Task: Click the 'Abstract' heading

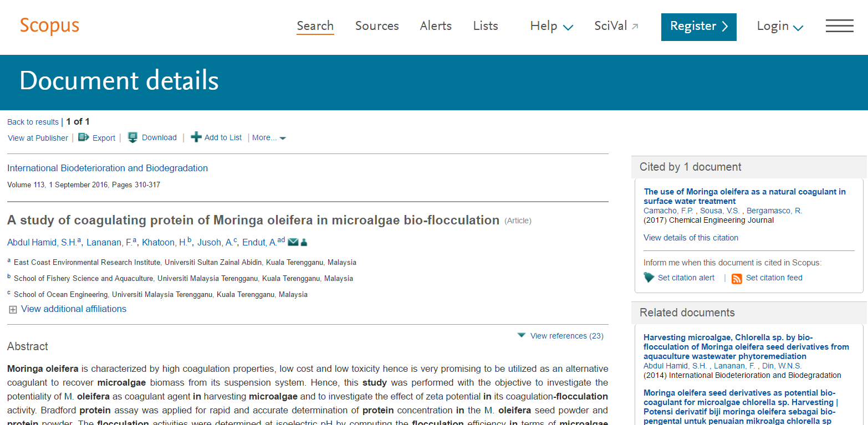Action: click(28, 346)
